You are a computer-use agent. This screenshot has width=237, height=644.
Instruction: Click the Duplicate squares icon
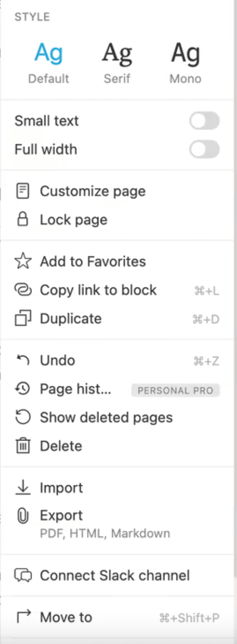coord(23,318)
